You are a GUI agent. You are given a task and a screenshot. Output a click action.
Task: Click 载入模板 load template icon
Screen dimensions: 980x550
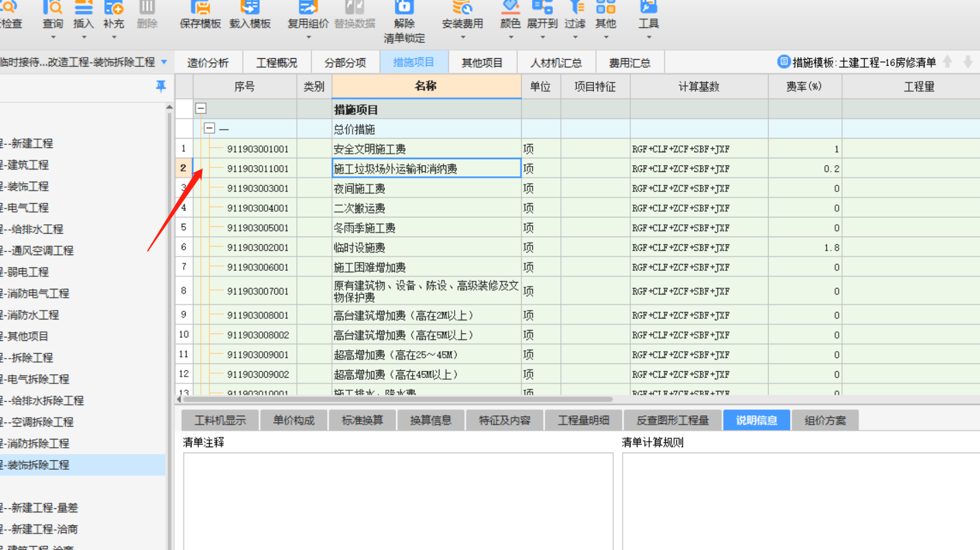(x=250, y=8)
